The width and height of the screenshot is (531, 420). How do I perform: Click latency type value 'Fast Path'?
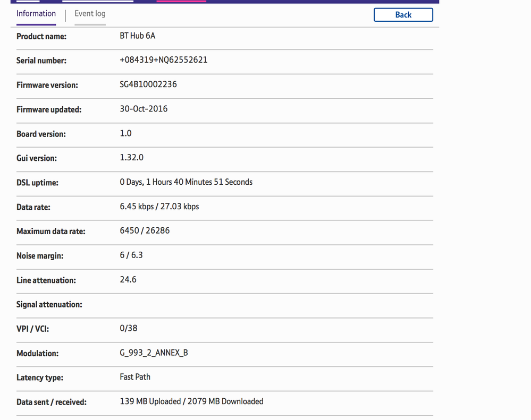(135, 377)
